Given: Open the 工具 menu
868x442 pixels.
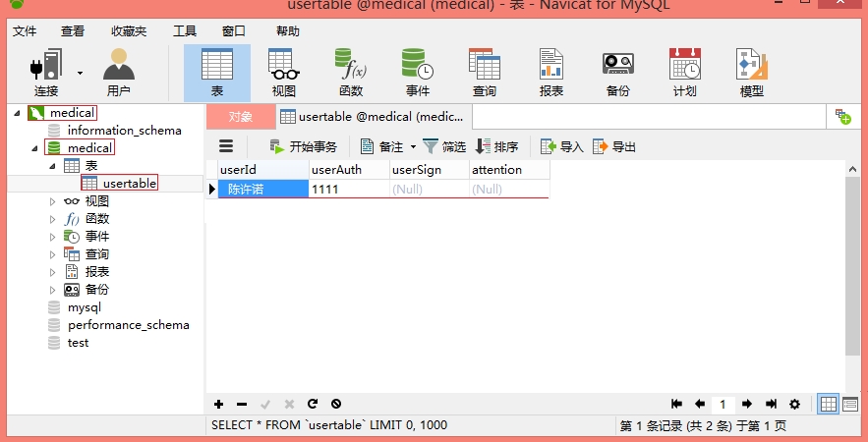Looking at the screenshot, I should click(185, 31).
